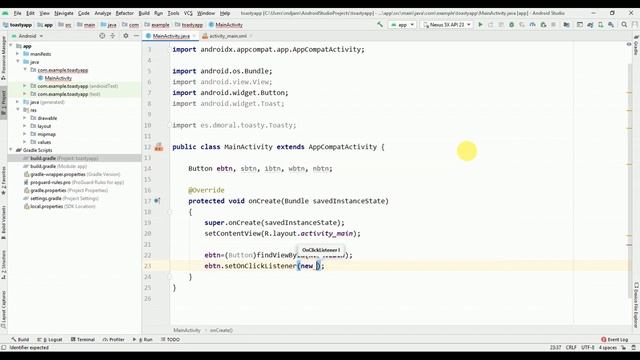Open the app run configuration dropdown
640x360 pixels.
pos(402,25)
